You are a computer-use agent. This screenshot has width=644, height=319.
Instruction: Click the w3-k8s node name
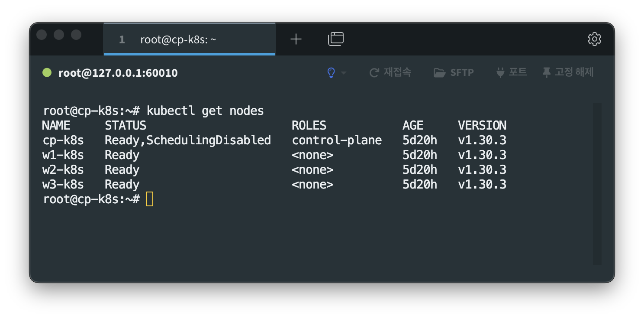pyautogui.click(x=63, y=185)
